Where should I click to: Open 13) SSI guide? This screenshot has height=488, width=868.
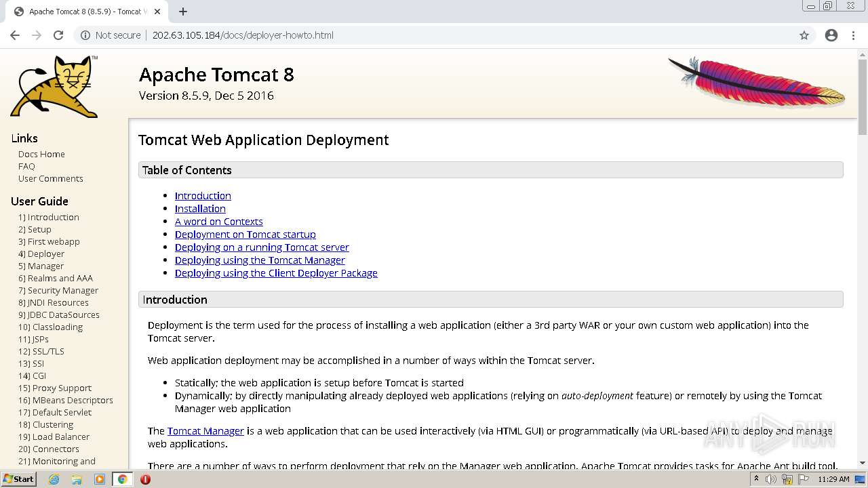[31, 363]
